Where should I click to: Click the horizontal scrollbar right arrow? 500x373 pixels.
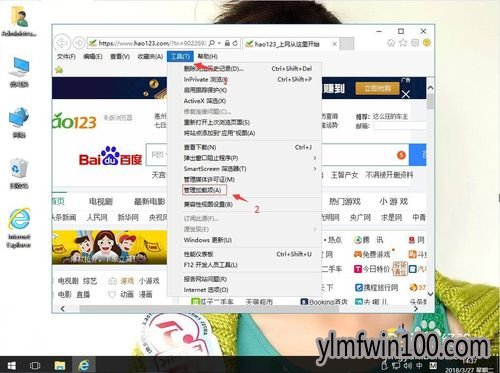[x=415, y=309]
